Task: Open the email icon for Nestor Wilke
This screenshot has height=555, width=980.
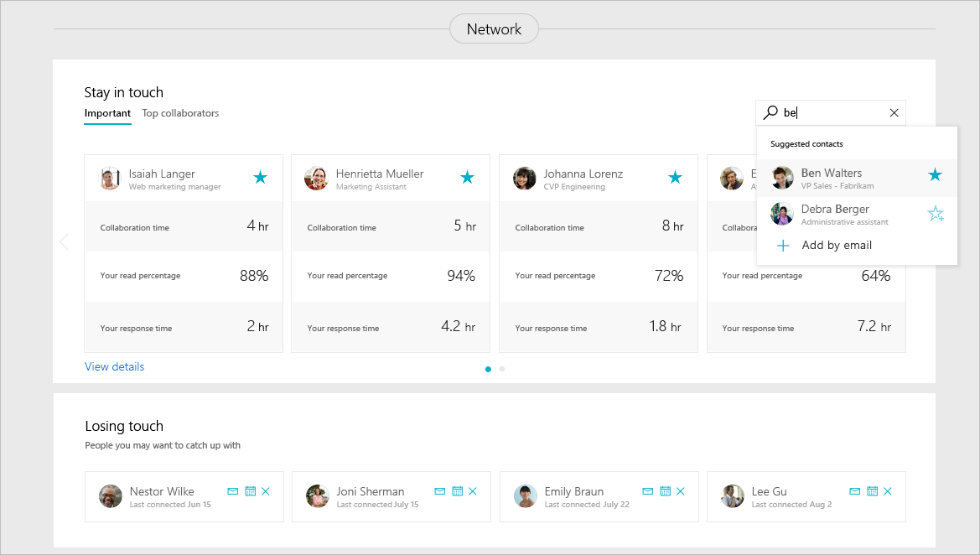Action: point(232,491)
